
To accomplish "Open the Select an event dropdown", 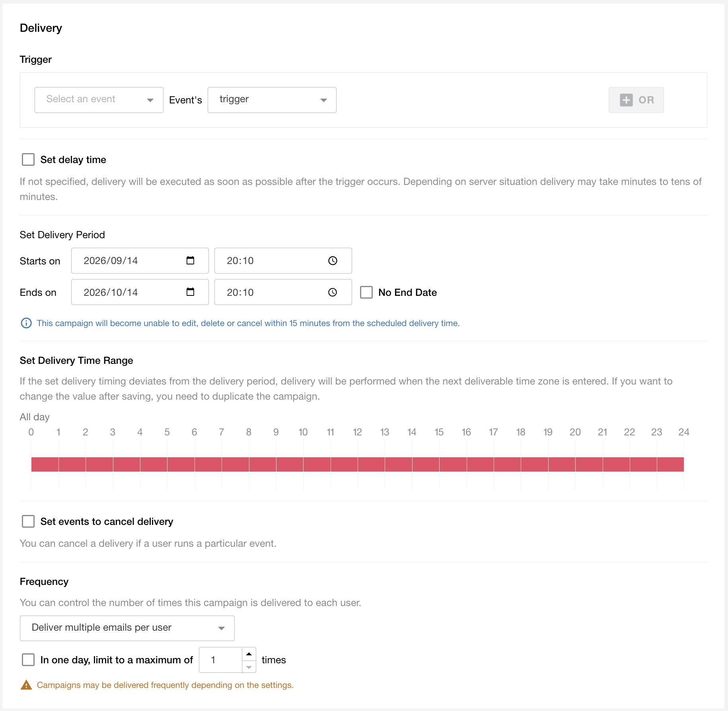I will (99, 100).
